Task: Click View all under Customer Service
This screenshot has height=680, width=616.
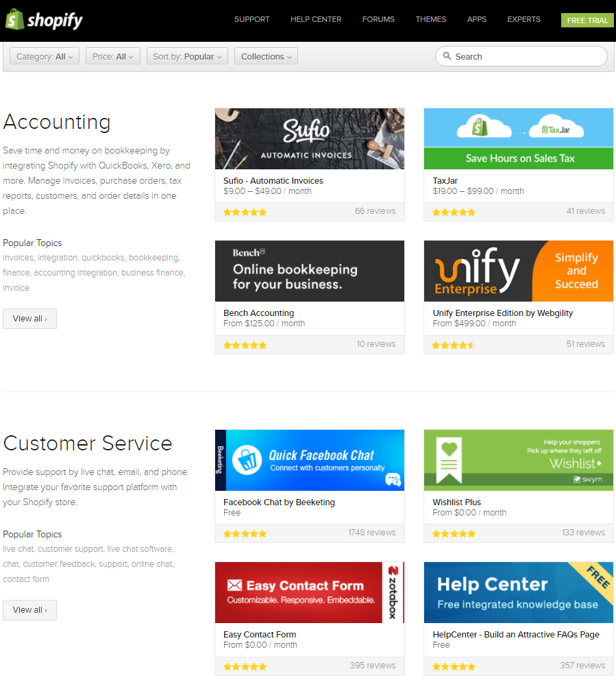Action: point(30,610)
